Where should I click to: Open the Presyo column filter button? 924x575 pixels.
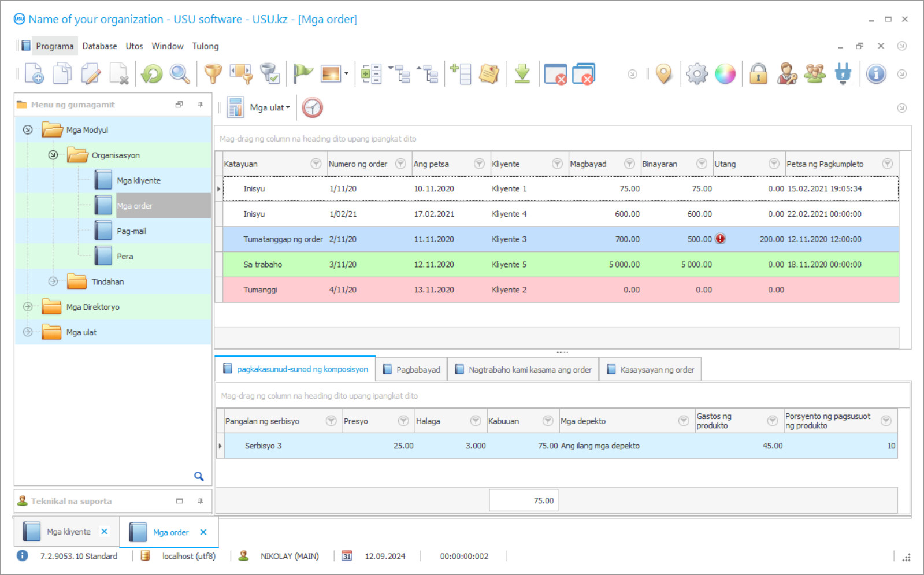(403, 421)
